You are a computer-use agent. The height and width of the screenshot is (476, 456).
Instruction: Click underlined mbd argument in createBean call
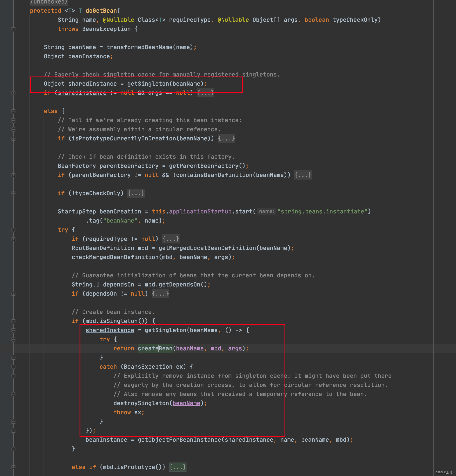click(x=216, y=348)
